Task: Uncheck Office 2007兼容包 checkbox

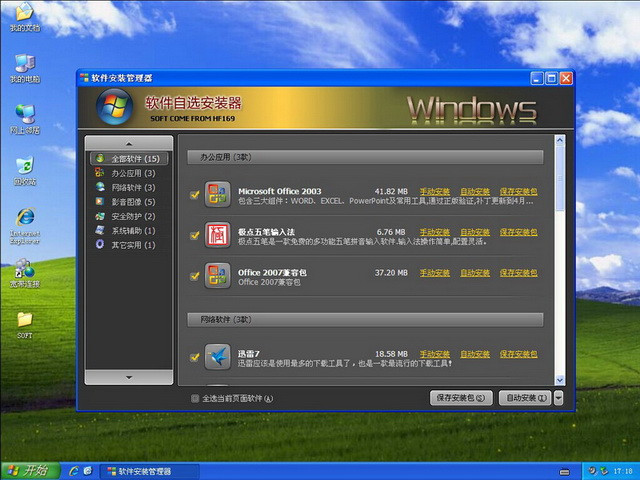Action: [x=195, y=276]
